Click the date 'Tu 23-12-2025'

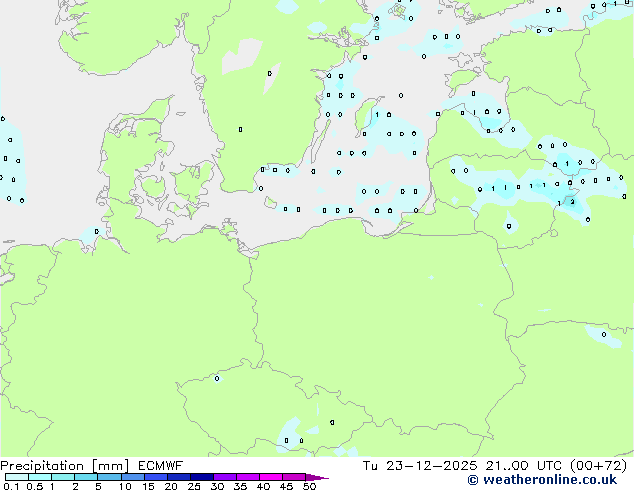point(420,466)
